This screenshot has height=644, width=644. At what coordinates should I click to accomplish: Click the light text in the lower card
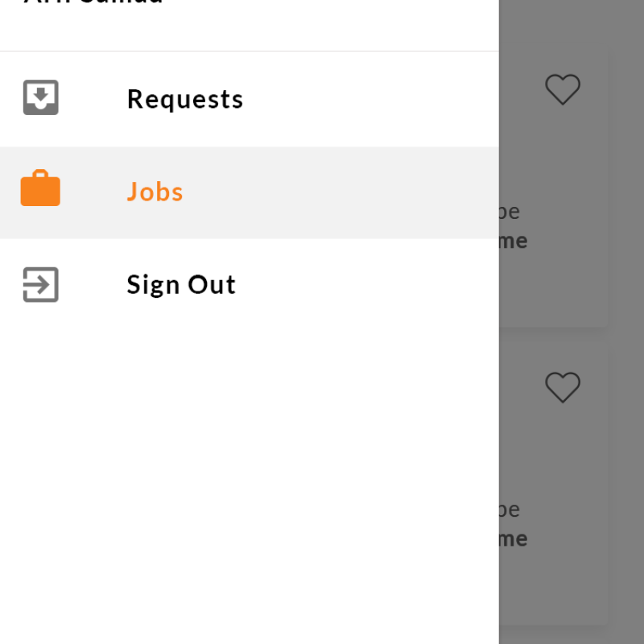click(x=510, y=510)
